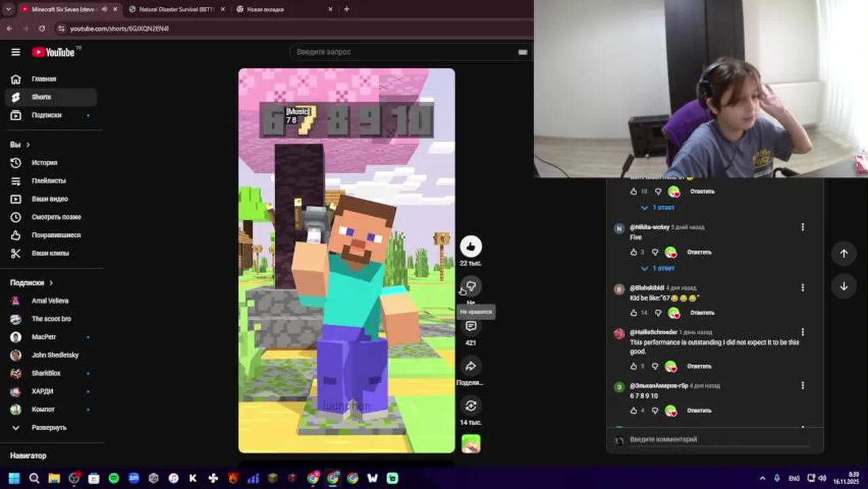The height and width of the screenshot is (489, 868).
Task: Open the tab search dropdown arrow
Action: click(x=8, y=10)
